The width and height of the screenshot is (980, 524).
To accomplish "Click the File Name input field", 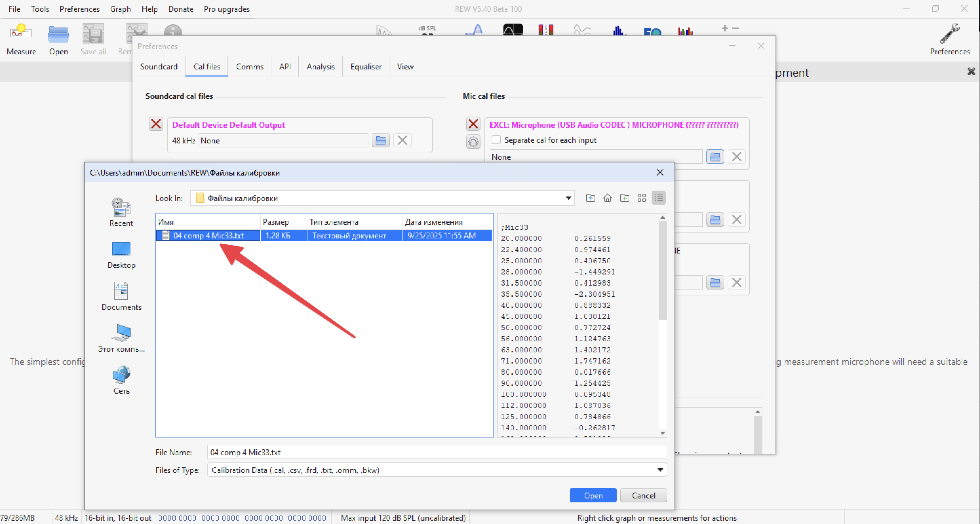I will coord(436,452).
